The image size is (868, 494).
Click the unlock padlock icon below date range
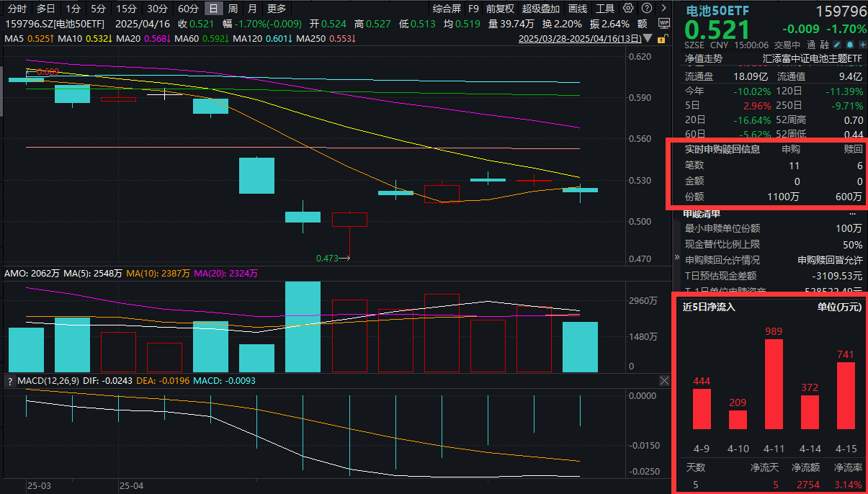[x=662, y=39]
